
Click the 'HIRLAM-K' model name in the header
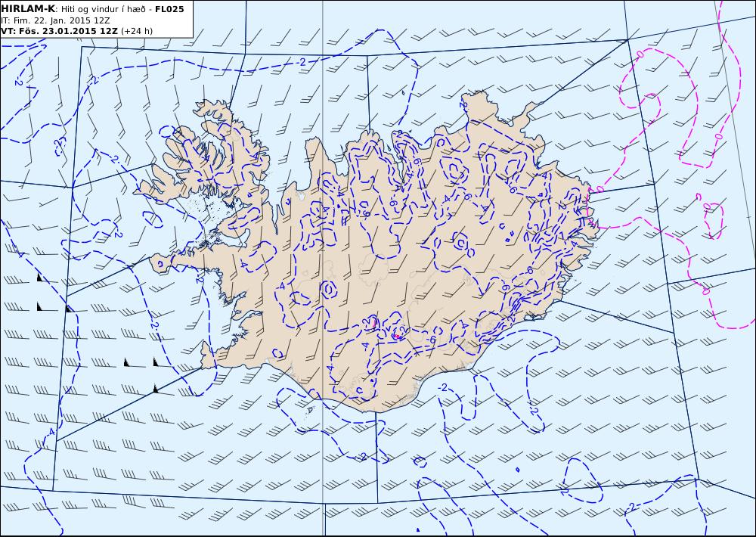pos(27,8)
